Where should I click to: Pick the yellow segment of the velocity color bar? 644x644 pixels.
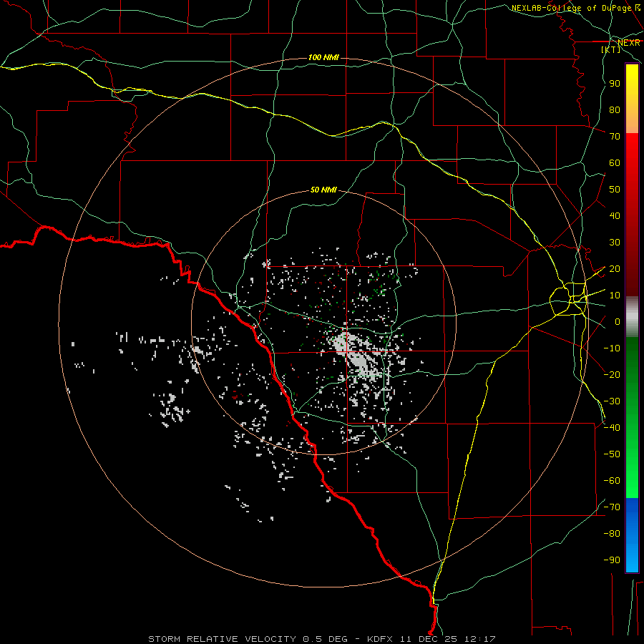(632, 99)
